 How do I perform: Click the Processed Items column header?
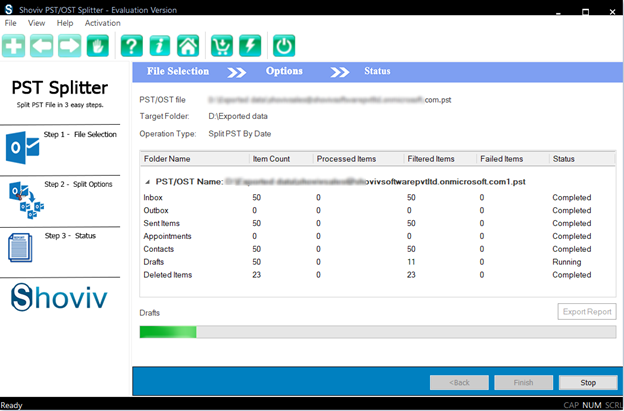click(x=359, y=159)
